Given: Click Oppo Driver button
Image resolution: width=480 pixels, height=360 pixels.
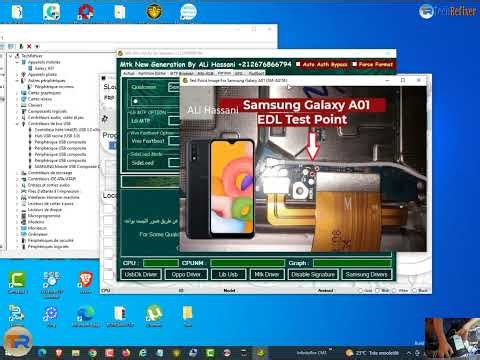Looking at the screenshot, I should click(x=186, y=275).
